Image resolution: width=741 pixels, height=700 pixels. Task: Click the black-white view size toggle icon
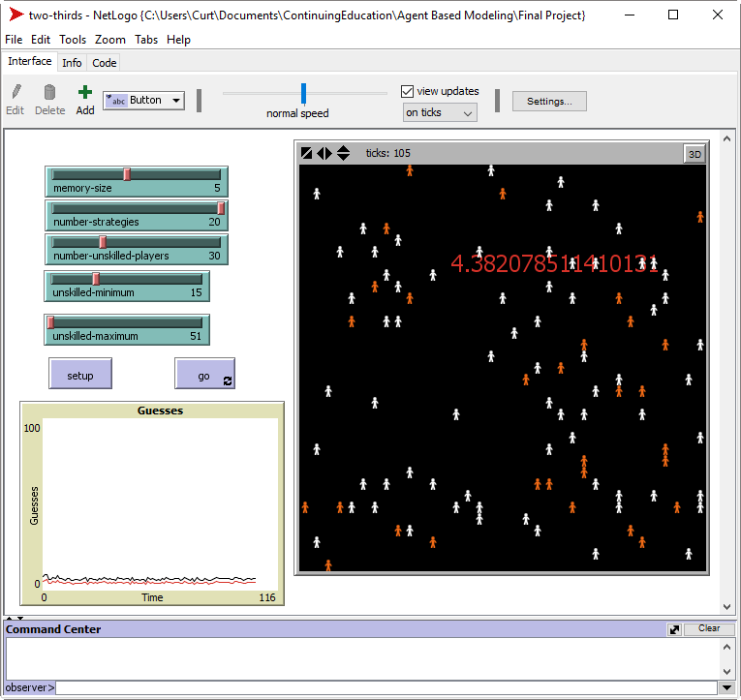307,153
